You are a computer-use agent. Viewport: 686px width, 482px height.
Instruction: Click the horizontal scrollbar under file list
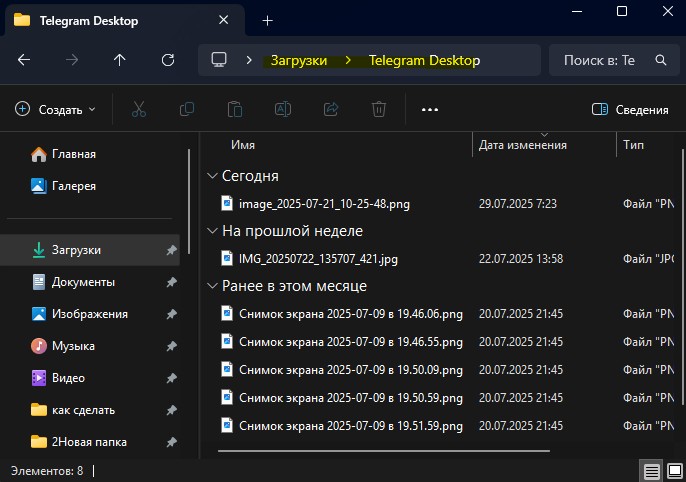tap(384, 451)
